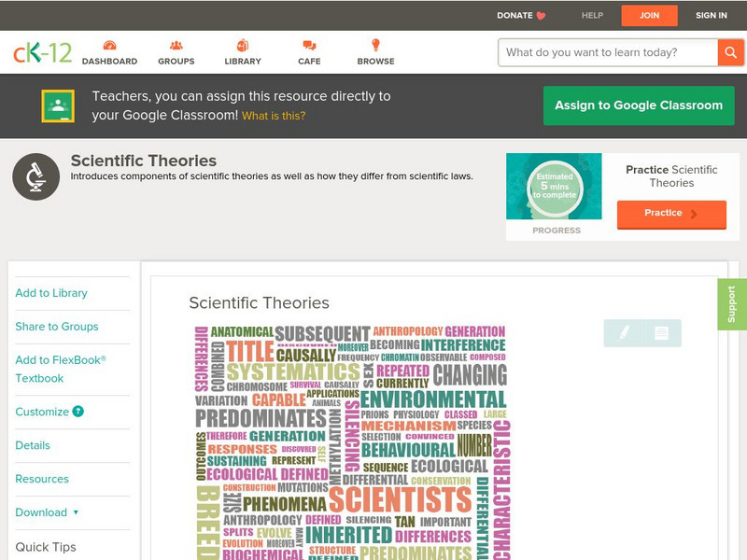Click the BROWSE menu label
The height and width of the screenshot is (560, 747).
(376, 62)
